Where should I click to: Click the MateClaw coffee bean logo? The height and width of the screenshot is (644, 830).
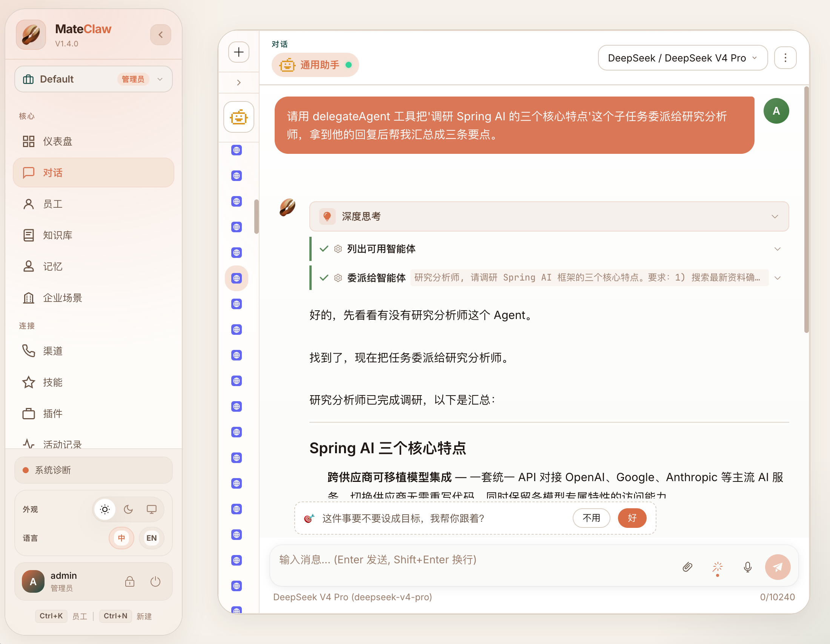(31, 35)
